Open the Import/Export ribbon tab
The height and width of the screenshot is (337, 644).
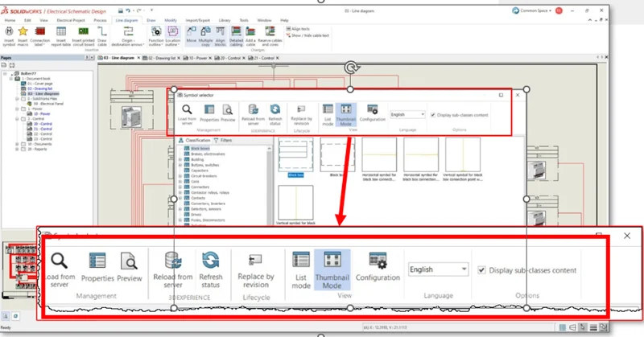coord(197,20)
